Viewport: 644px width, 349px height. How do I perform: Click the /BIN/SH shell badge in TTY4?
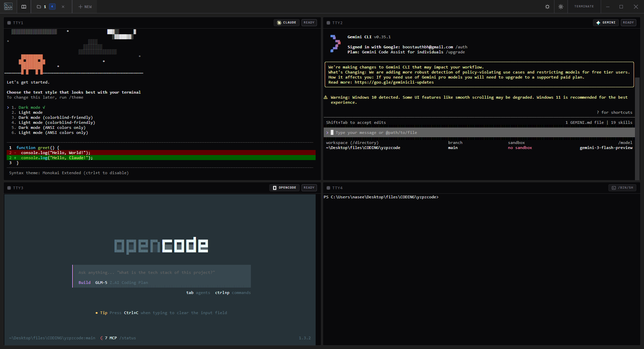622,188
